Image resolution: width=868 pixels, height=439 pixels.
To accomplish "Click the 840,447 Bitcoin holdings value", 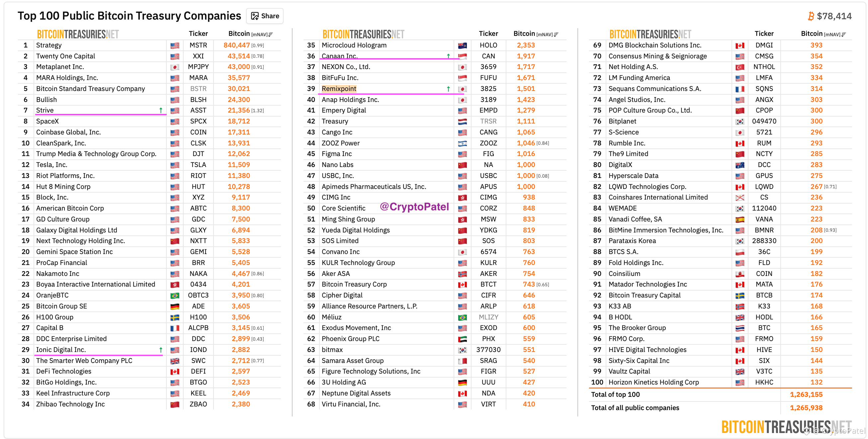I will point(236,45).
